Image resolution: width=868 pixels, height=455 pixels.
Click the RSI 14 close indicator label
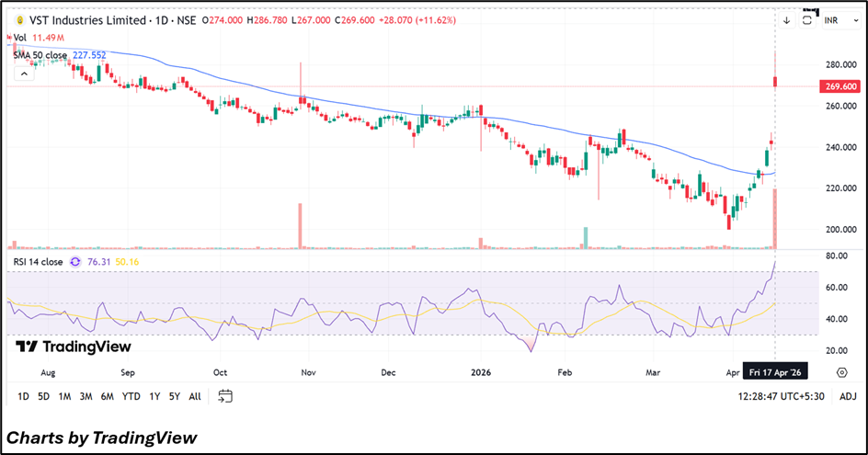38,261
